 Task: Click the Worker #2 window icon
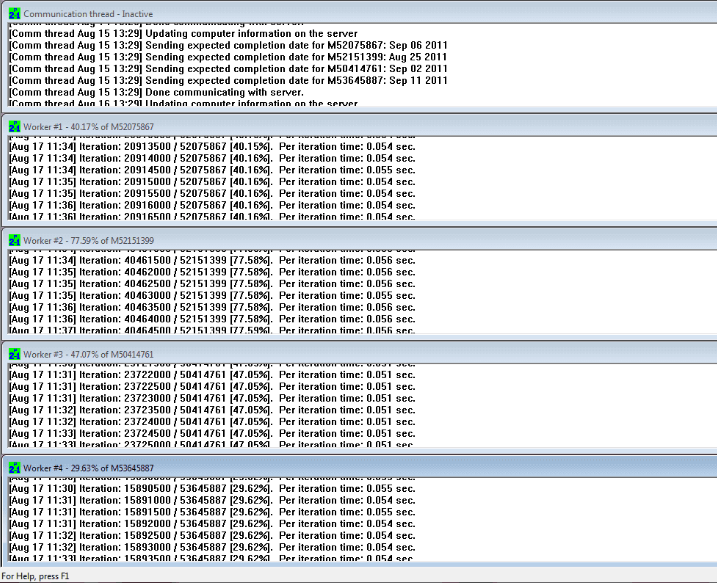pyautogui.click(x=15, y=241)
